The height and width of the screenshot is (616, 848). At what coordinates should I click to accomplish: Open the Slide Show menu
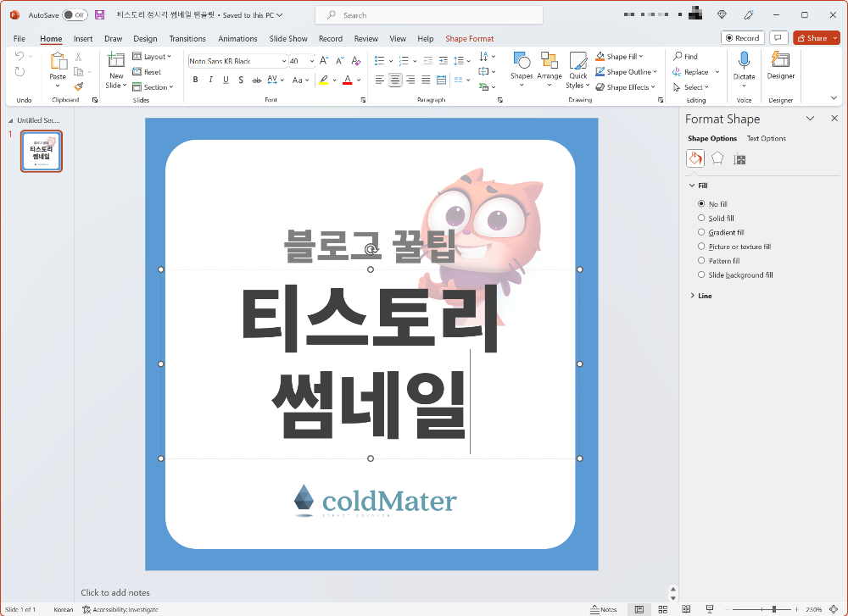coord(287,38)
